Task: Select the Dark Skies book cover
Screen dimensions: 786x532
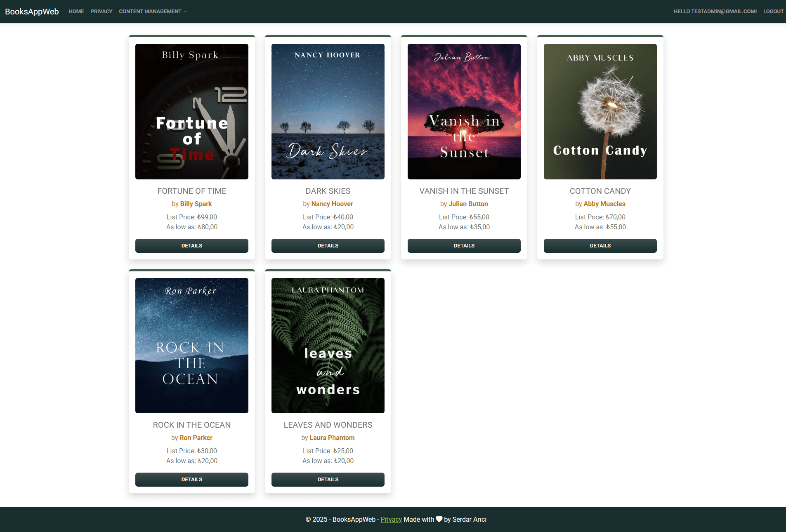Action: pos(328,111)
